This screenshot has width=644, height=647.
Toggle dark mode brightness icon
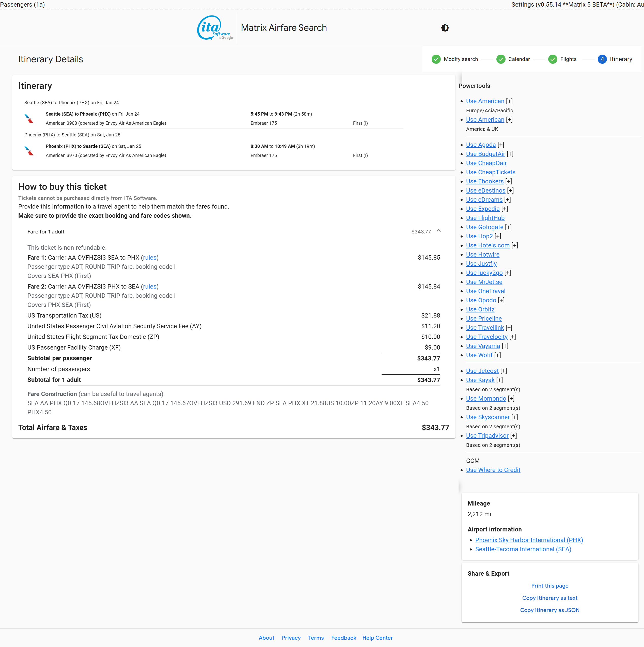point(445,28)
